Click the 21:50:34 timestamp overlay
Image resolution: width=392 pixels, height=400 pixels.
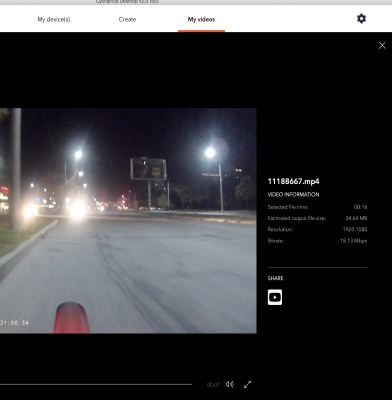[14, 323]
